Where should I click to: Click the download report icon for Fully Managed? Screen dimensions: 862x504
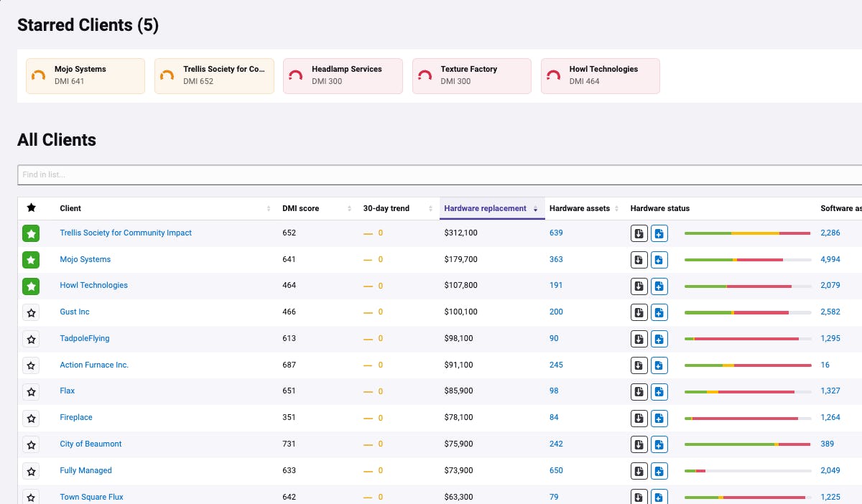(639, 471)
